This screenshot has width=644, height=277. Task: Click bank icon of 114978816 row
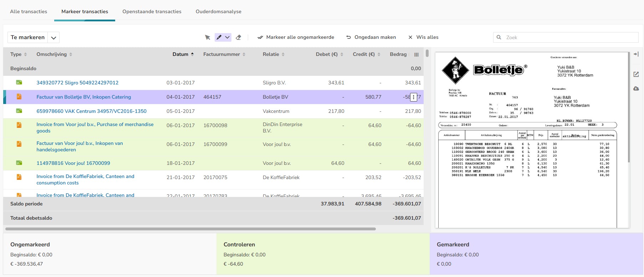click(19, 163)
